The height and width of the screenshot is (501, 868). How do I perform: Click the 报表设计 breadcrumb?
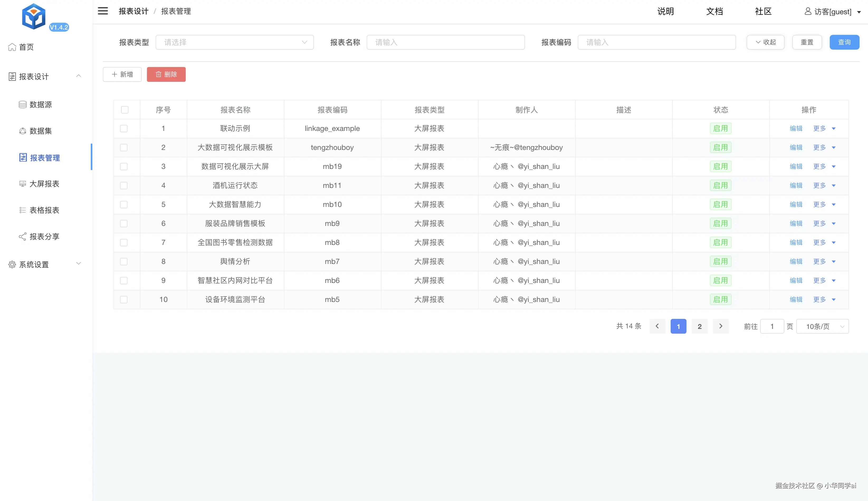133,11
